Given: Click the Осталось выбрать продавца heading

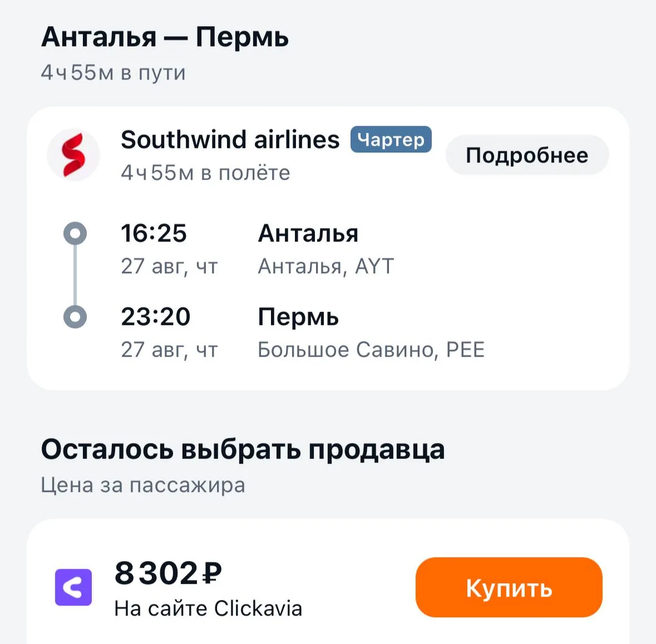Looking at the screenshot, I should click(x=243, y=450).
